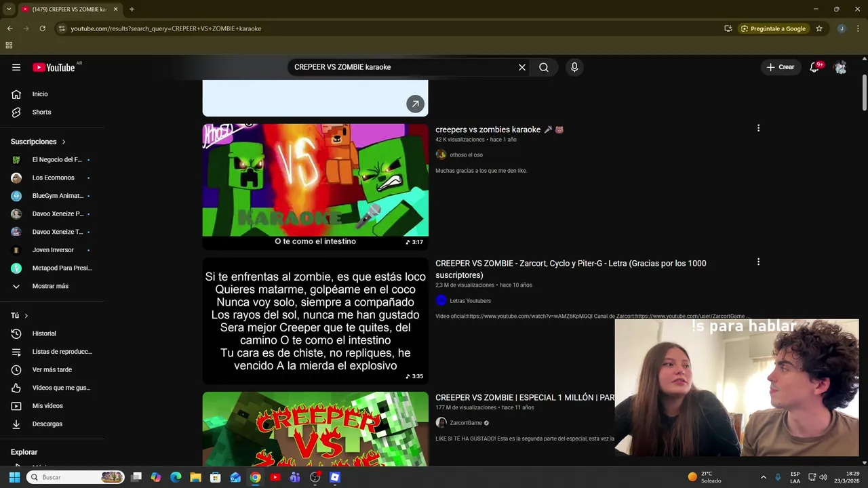The width and height of the screenshot is (868, 488).
Task: Play the ESPECIAL 1 MILLÓN thumbnail
Action: tap(315, 429)
